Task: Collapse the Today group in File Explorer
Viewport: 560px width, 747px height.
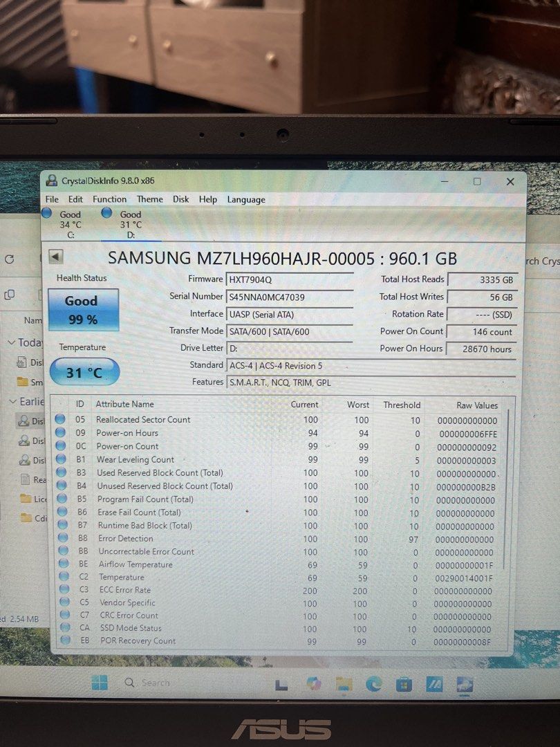Action: tap(12, 342)
